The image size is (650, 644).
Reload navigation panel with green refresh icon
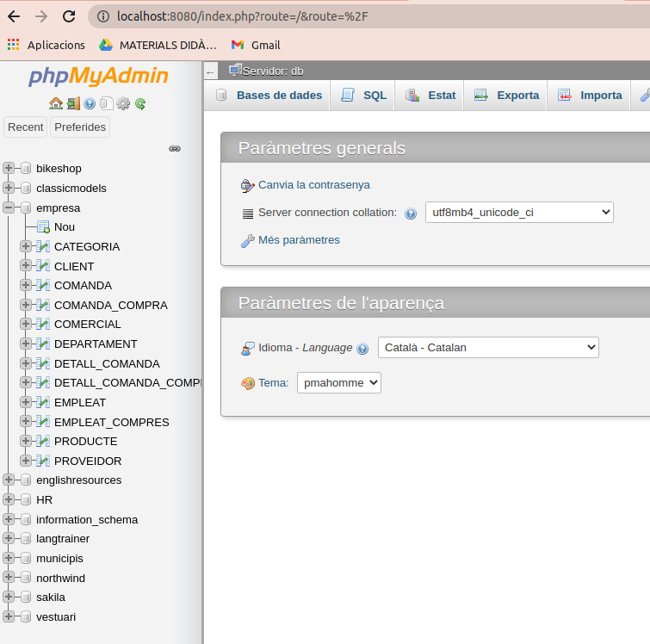[x=140, y=103]
